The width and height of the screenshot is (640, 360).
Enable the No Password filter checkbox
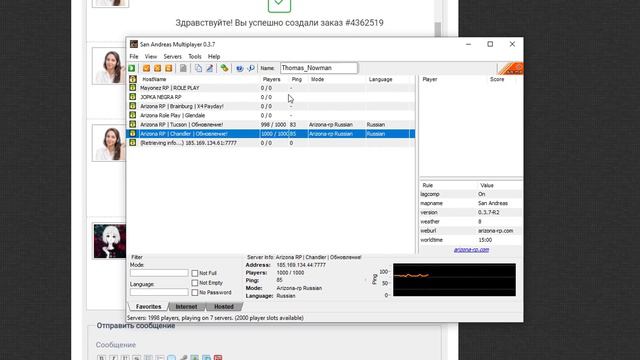(x=195, y=293)
